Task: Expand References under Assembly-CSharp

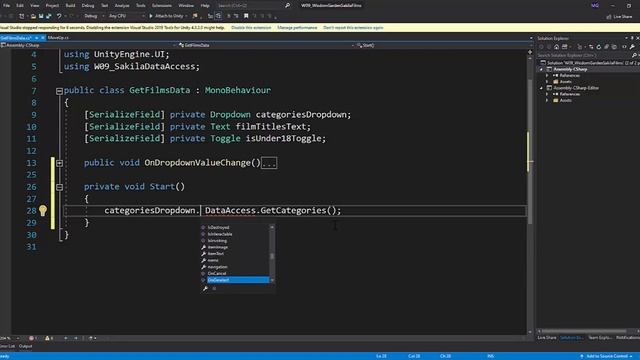Action: [x=547, y=76]
